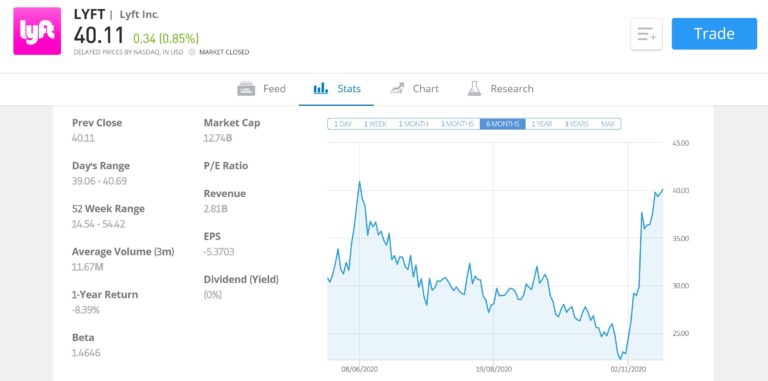Click the chart low near 02/11/2020
Viewport: 768px width, 381px height.
621,358
